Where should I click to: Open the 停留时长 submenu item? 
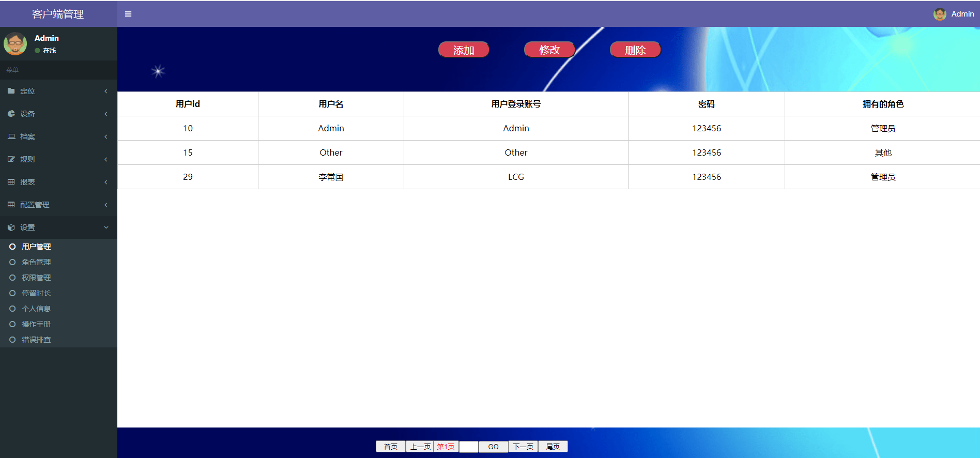point(58,293)
